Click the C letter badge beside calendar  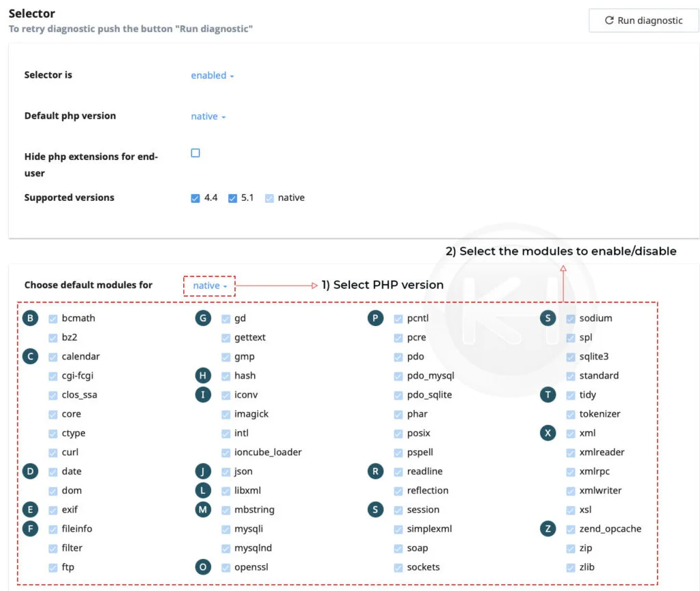(29, 356)
